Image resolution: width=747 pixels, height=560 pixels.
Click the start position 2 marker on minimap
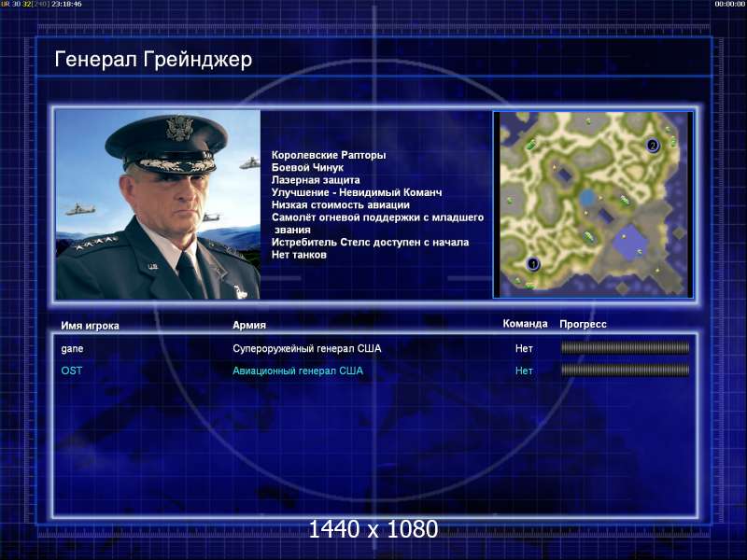click(653, 145)
